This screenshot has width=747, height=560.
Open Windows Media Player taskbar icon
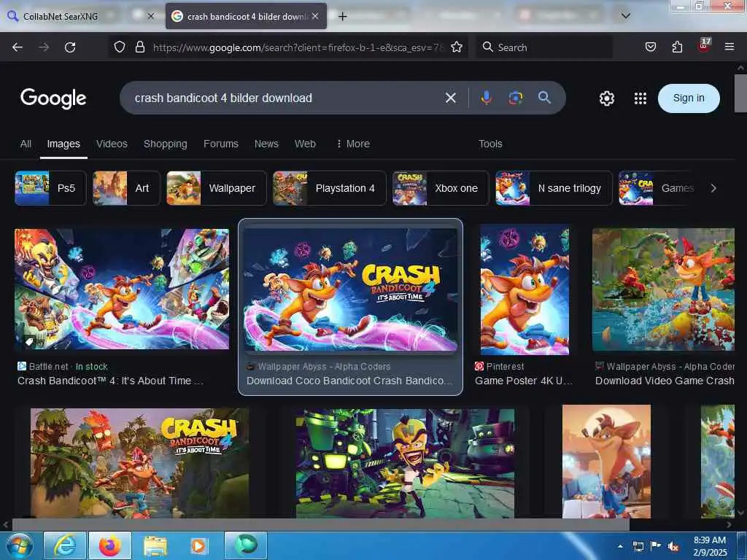(x=199, y=545)
